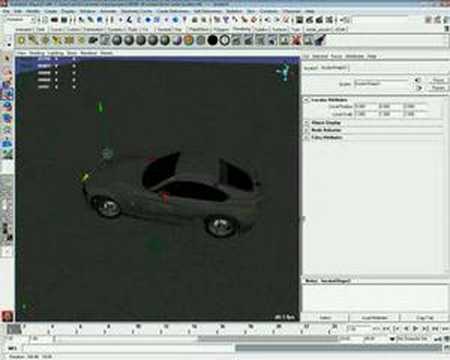The image size is (450, 360).
Task: Click the purple sphere ramp shader icon
Action: pyautogui.click(x=177, y=40)
